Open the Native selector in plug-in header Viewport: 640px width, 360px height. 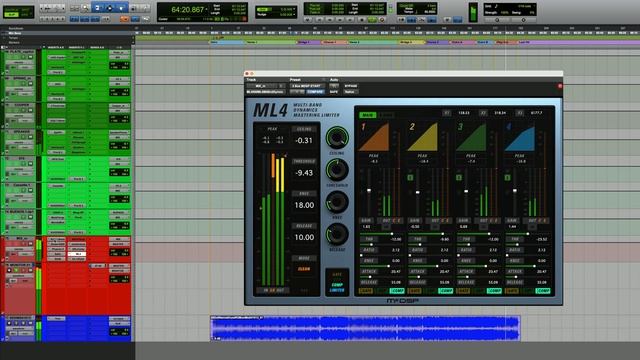pyautogui.click(x=351, y=92)
